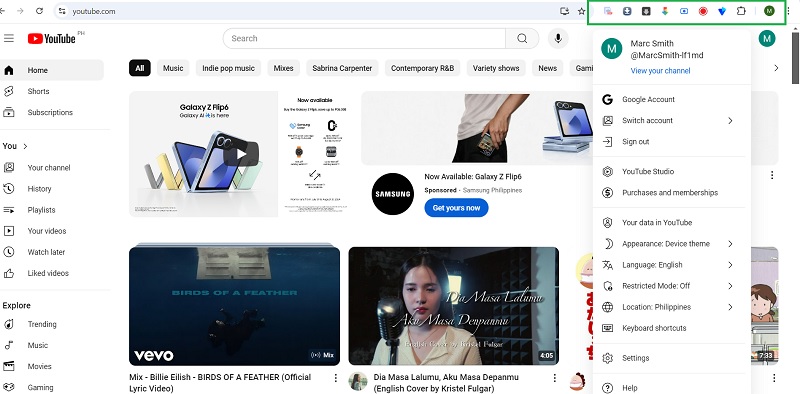The image size is (800, 394).
Task: Go to Home in sidebar
Action: 52,70
